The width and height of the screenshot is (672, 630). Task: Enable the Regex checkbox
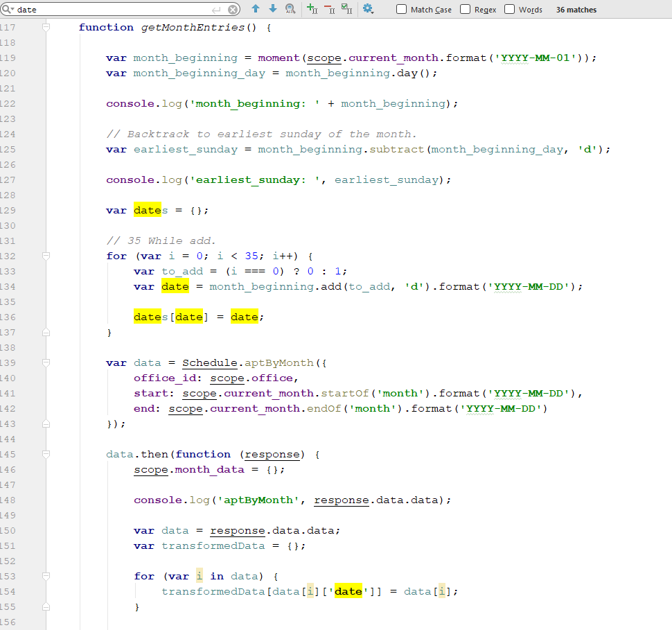[463, 9]
